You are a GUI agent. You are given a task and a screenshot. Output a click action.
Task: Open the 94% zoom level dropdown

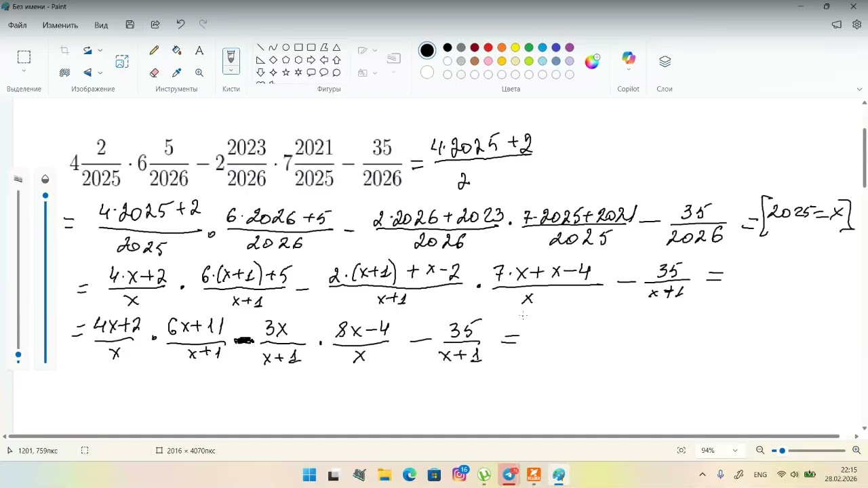pos(735,450)
